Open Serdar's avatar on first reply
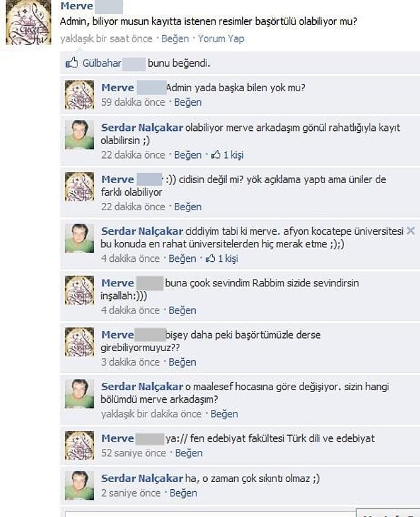 tap(79, 134)
